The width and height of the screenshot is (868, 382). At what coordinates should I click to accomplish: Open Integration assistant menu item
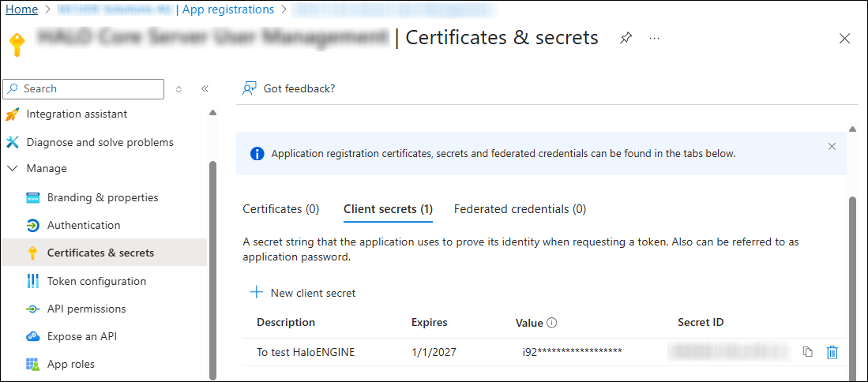click(77, 114)
